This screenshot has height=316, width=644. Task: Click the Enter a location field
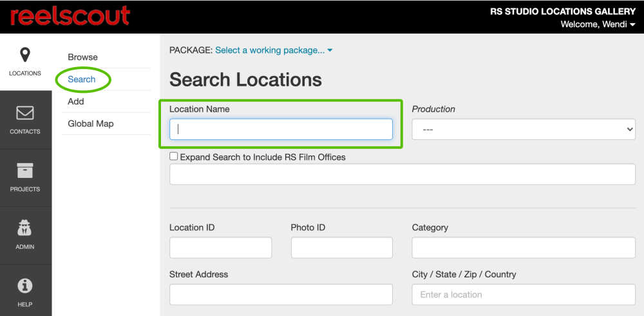524,295
